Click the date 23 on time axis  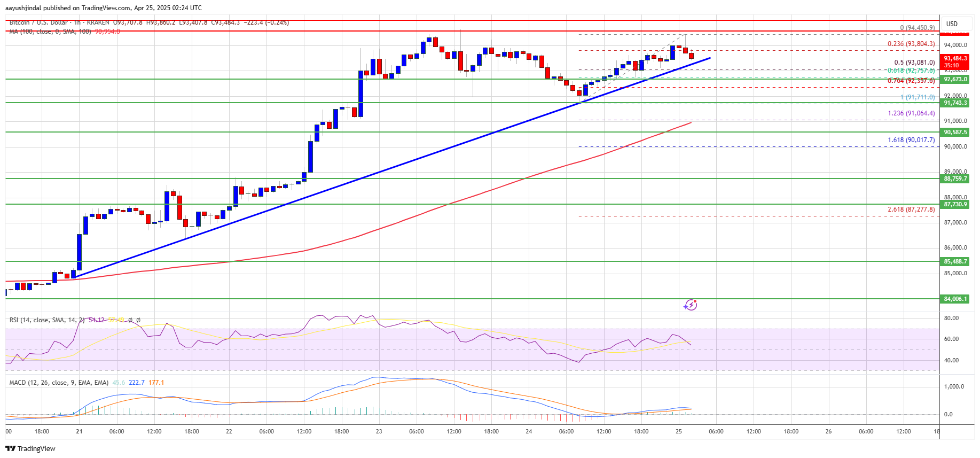(379, 431)
